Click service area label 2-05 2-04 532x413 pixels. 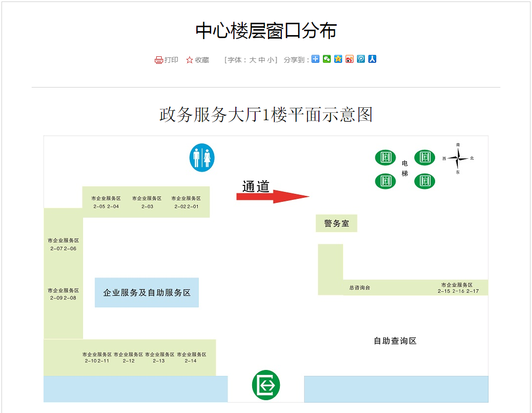pyautogui.click(x=106, y=202)
